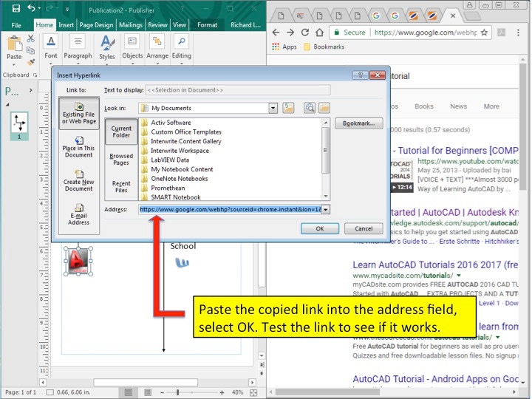This screenshot has height=399, width=532.
Task: Click the Format Painter brush icon
Action: [31, 62]
